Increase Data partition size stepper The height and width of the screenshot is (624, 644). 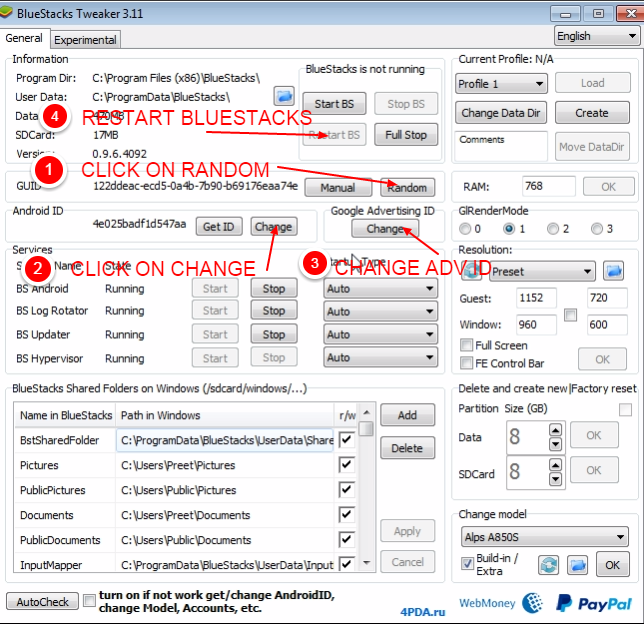pyautogui.click(x=555, y=430)
